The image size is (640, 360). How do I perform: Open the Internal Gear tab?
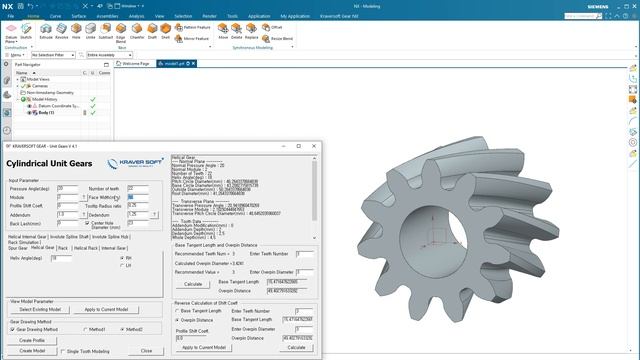click(x=113, y=248)
